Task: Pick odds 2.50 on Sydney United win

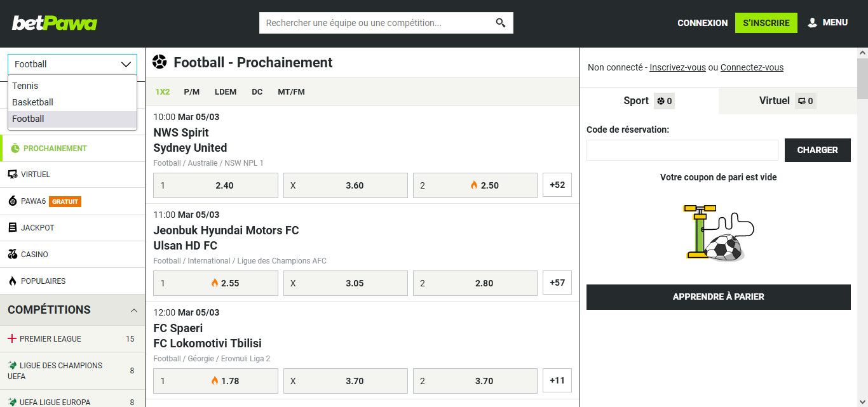Action: point(475,185)
